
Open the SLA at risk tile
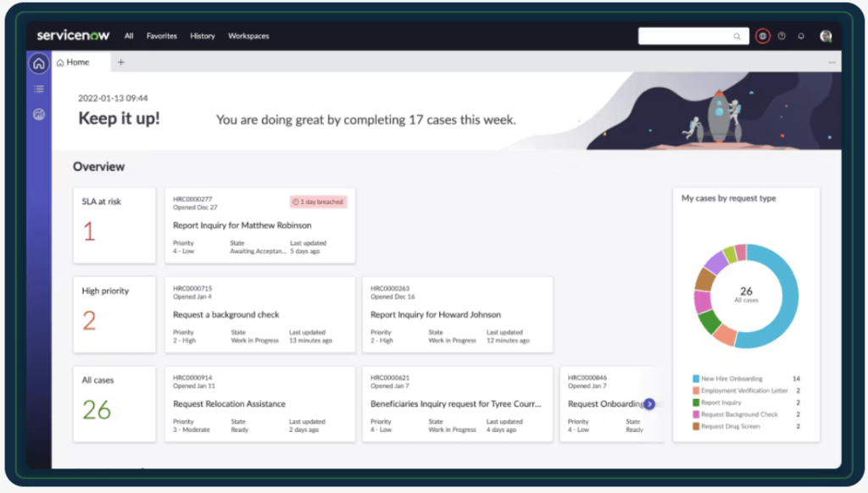coord(114,225)
